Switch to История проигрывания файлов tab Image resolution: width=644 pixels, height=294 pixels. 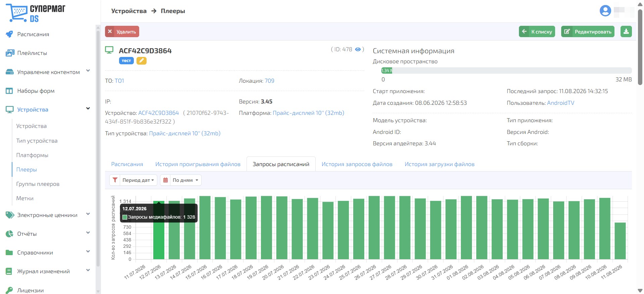coord(198,164)
